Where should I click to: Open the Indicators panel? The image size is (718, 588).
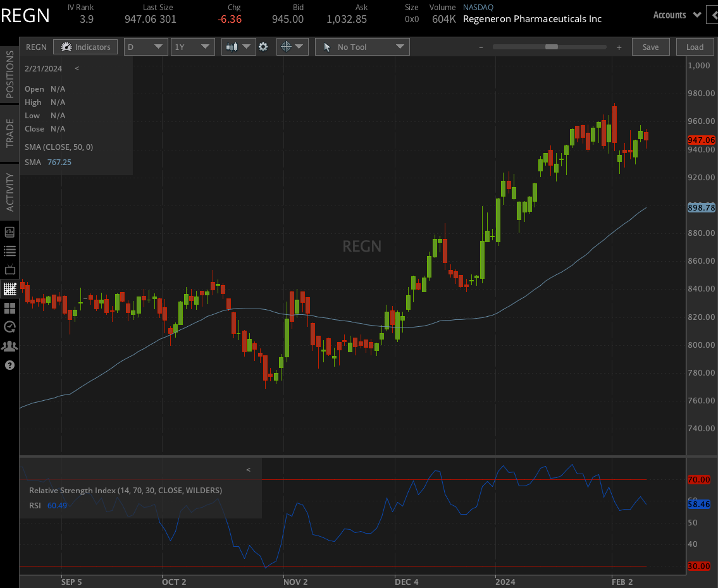85,46
